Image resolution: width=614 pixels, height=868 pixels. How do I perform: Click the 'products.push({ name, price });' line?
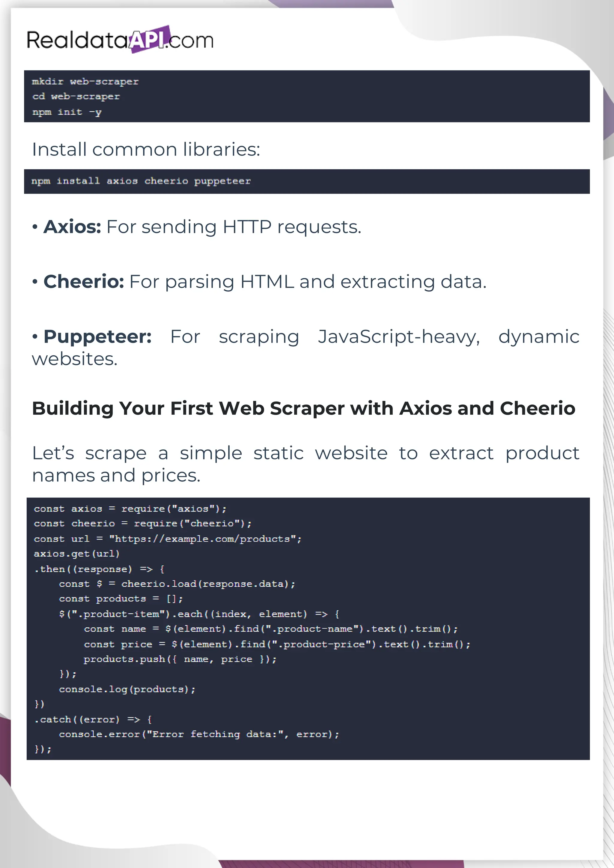pyautogui.click(x=180, y=659)
